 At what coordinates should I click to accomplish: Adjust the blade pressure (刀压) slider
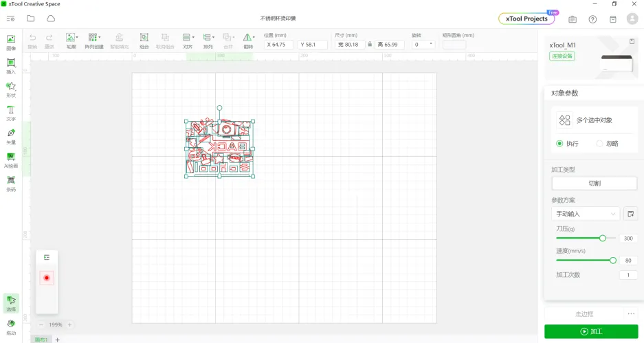pyautogui.click(x=603, y=239)
